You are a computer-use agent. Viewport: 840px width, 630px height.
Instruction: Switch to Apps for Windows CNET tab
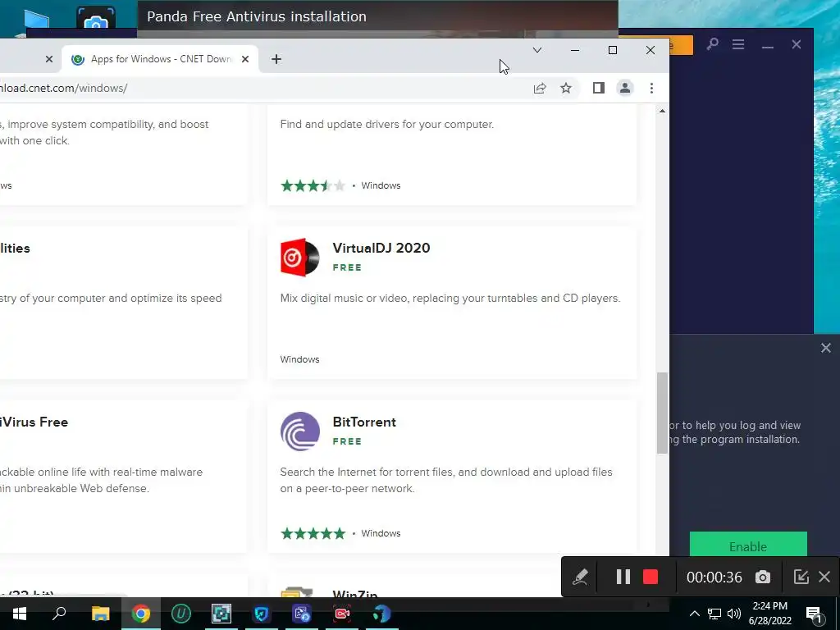coord(161,59)
